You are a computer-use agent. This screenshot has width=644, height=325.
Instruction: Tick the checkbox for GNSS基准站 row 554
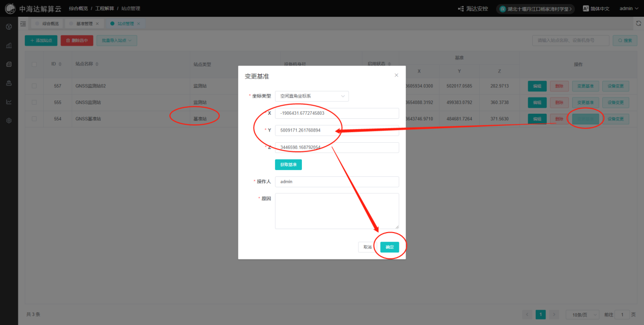pos(34,119)
